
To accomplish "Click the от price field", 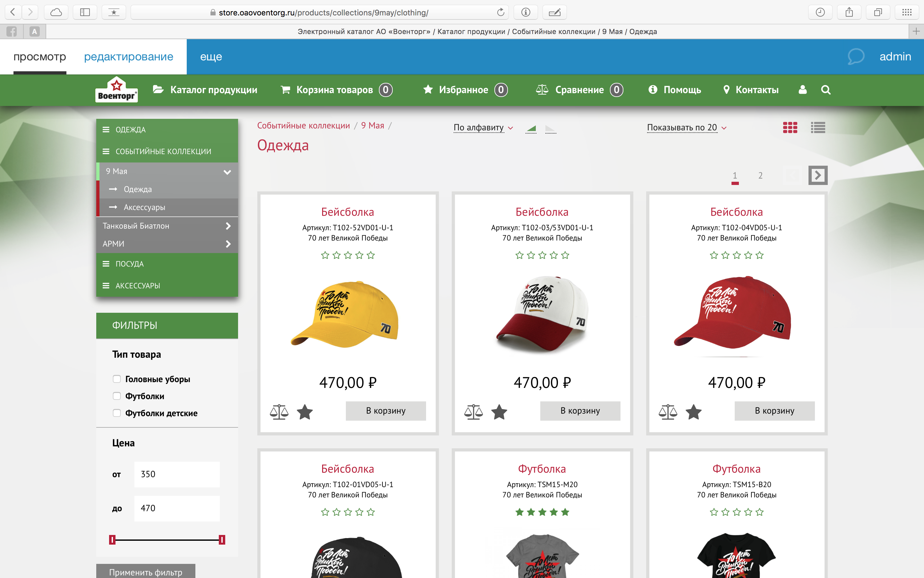I will coord(177,474).
